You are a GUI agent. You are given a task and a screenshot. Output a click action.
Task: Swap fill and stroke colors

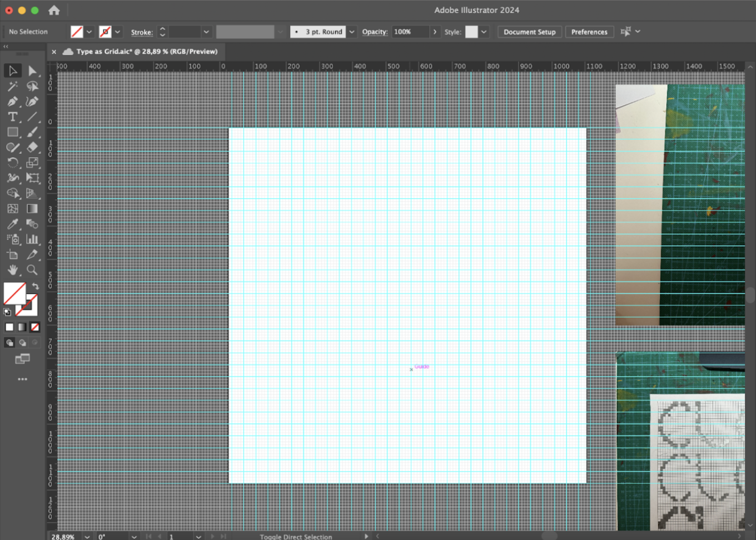coord(36,286)
